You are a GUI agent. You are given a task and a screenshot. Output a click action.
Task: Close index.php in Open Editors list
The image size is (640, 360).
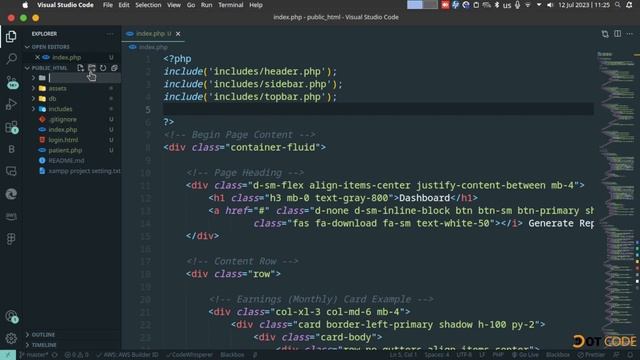pyautogui.click(x=37, y=58)
